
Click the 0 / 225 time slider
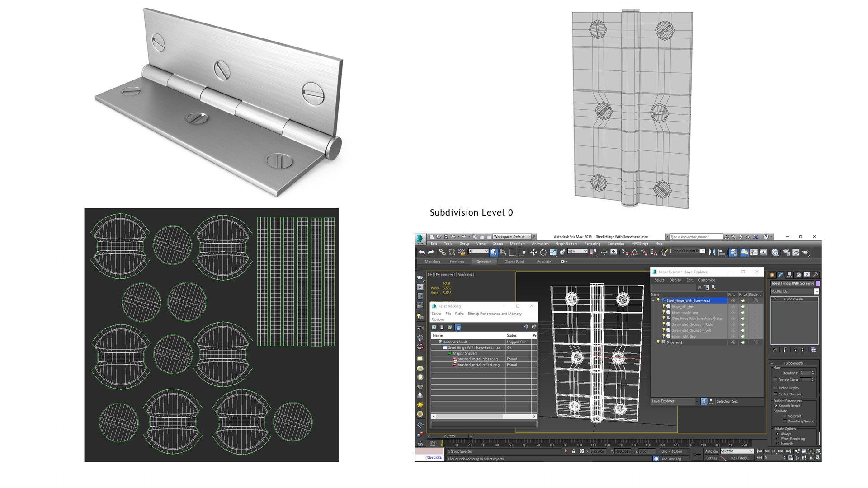coord(449,436)
